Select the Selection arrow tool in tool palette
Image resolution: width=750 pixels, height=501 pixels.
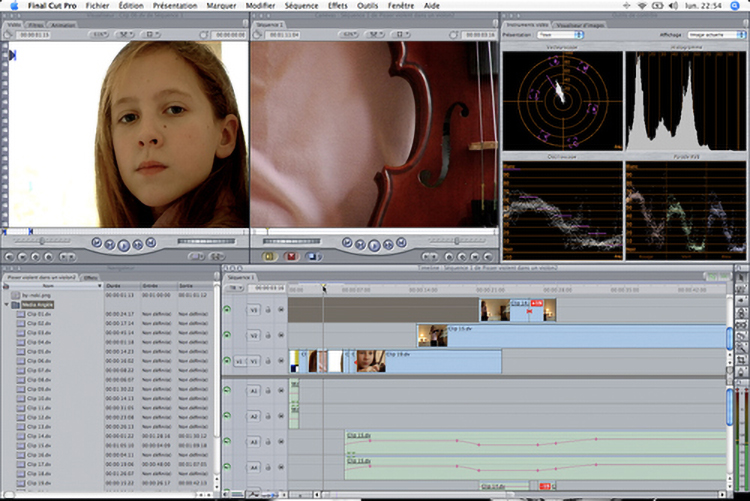pos(741,278)
